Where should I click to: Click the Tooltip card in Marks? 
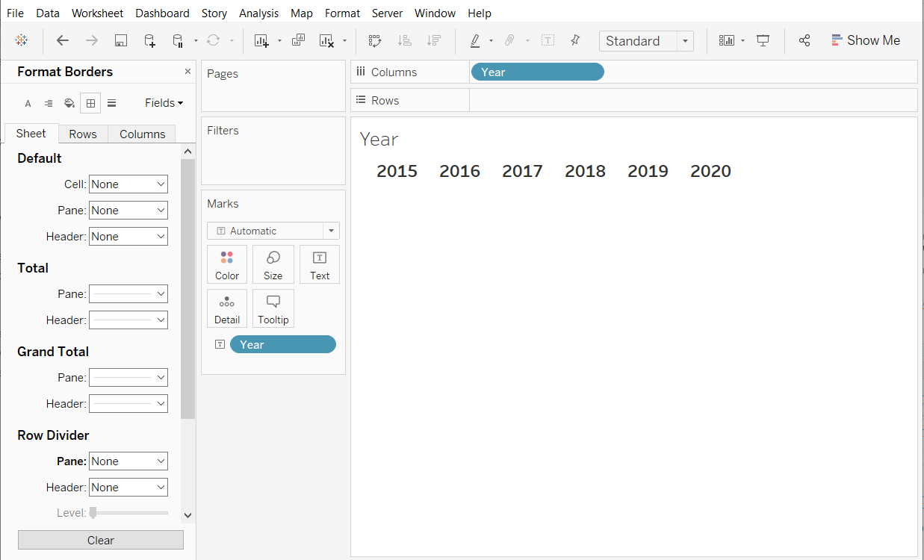click(273, 309)
